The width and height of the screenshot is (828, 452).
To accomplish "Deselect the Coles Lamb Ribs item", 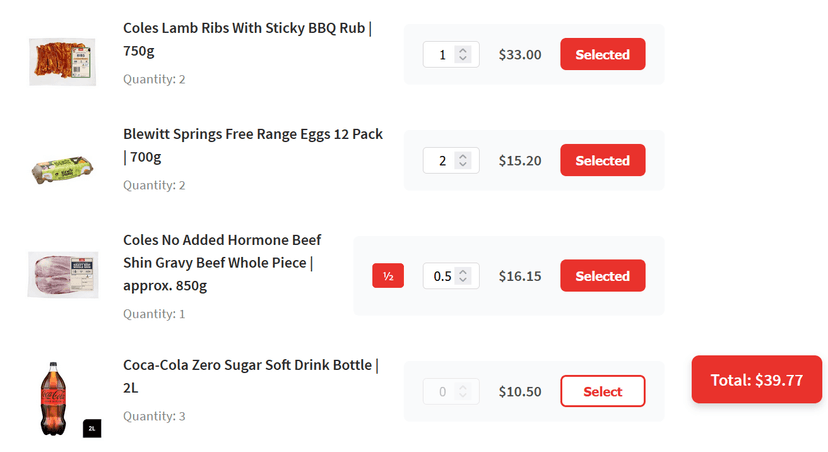I will (x=602, y=55).
